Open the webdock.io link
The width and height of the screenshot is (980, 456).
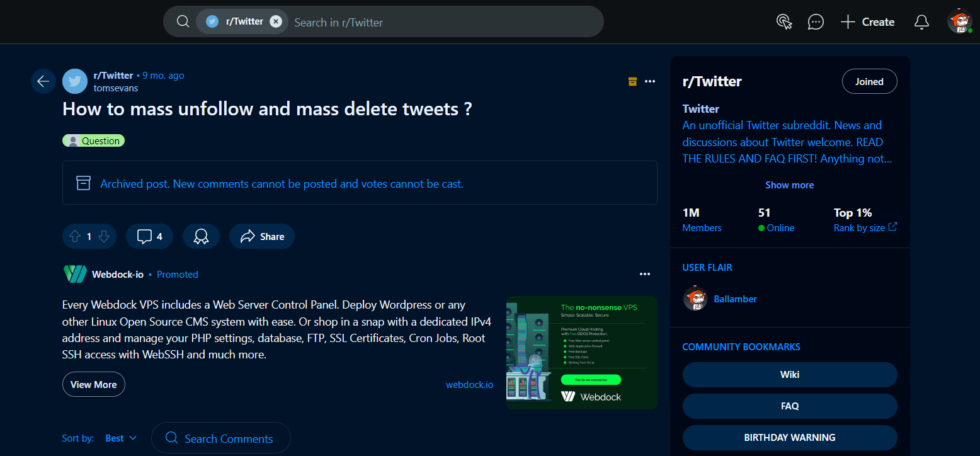click(470, 384)
